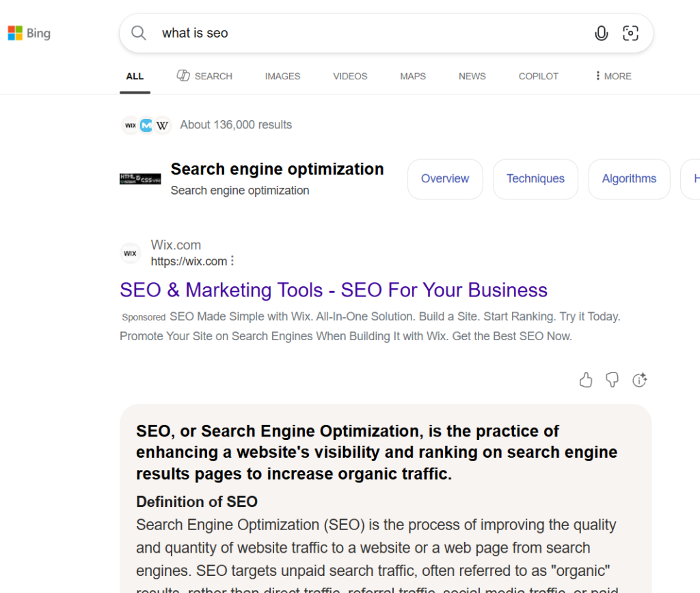
Task: Switch to the VIDEOS tab
Action: click(x=350, y=76)
